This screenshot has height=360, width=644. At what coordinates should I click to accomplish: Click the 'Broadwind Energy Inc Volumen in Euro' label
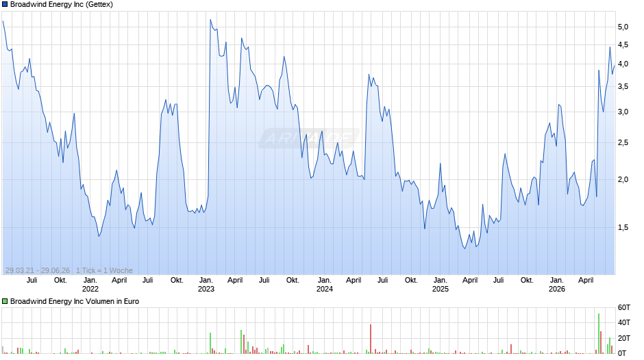tap(75, 301)
